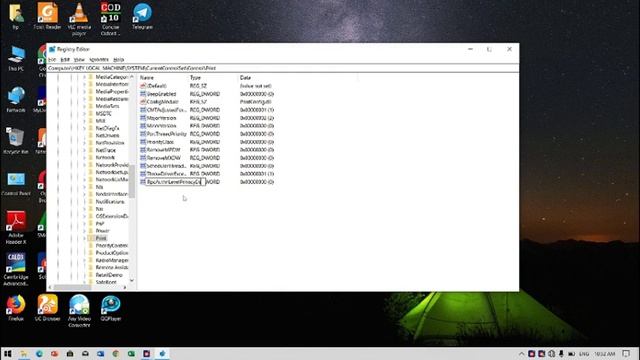This screenshot has height=360, width=640.
Task: Expand the selected Print key
Action: (x=84, y=238)
